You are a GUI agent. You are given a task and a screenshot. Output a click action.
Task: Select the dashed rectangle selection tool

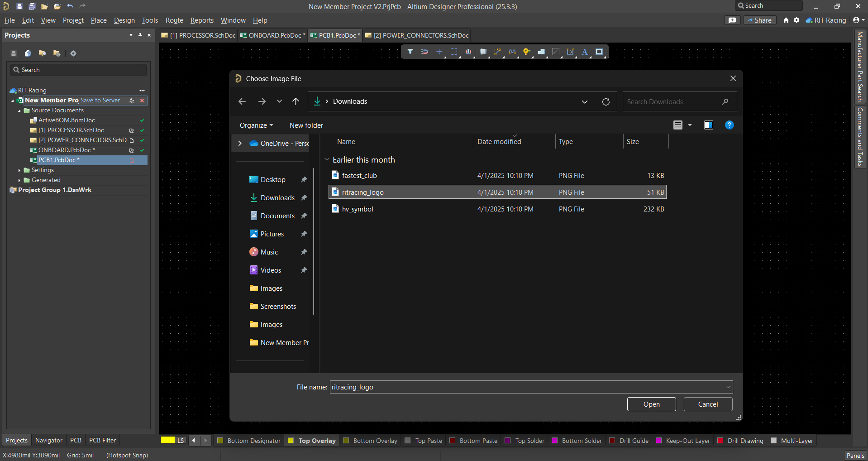[454, 52]
